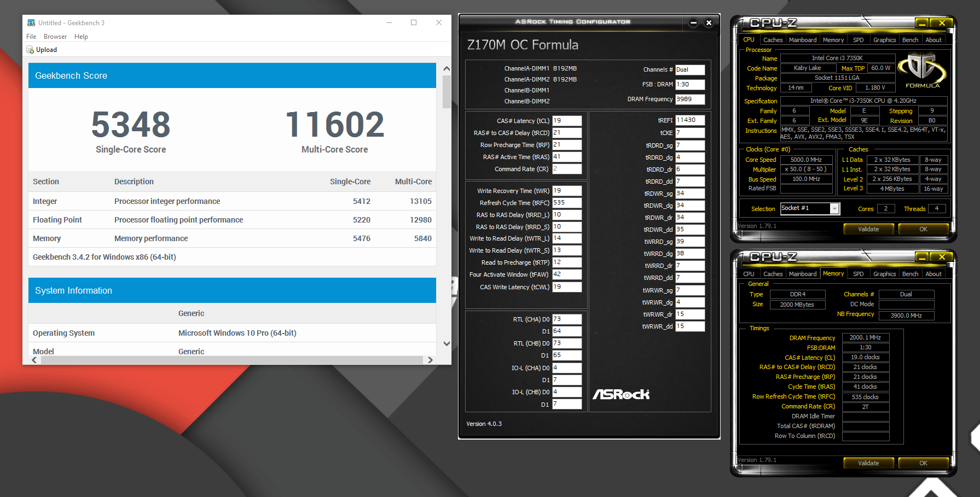Open Graphics tab in upper CPU-Z

click(884, 40)
